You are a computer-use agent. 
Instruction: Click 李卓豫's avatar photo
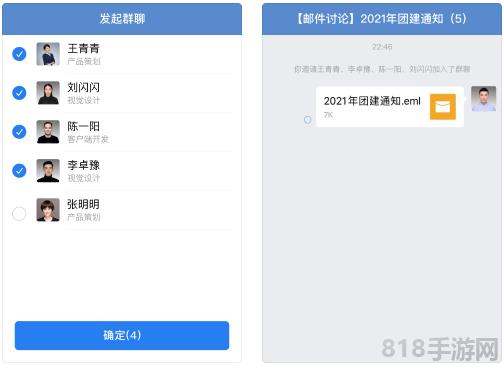[48, 171]
